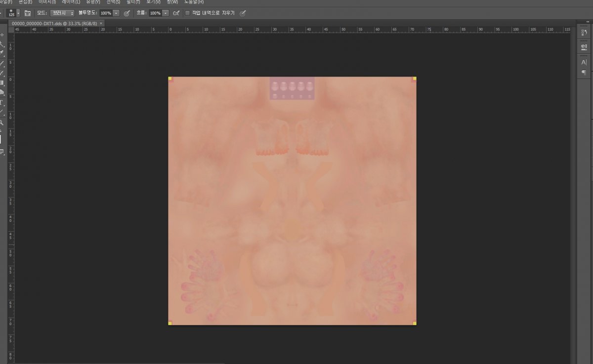Open the Properties panel icon
The height and width of the screenshot is (364, 593).
tap(584, 47)
